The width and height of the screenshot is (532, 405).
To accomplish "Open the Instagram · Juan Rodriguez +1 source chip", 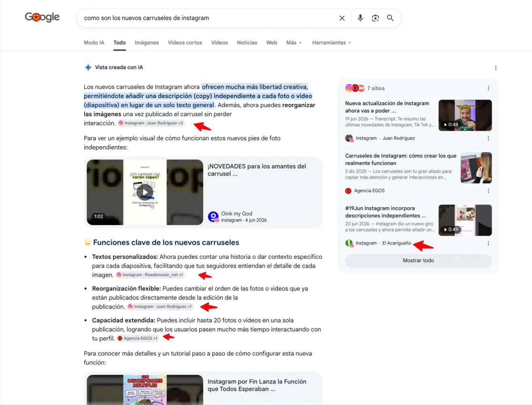I will click(x=160, y=307).
